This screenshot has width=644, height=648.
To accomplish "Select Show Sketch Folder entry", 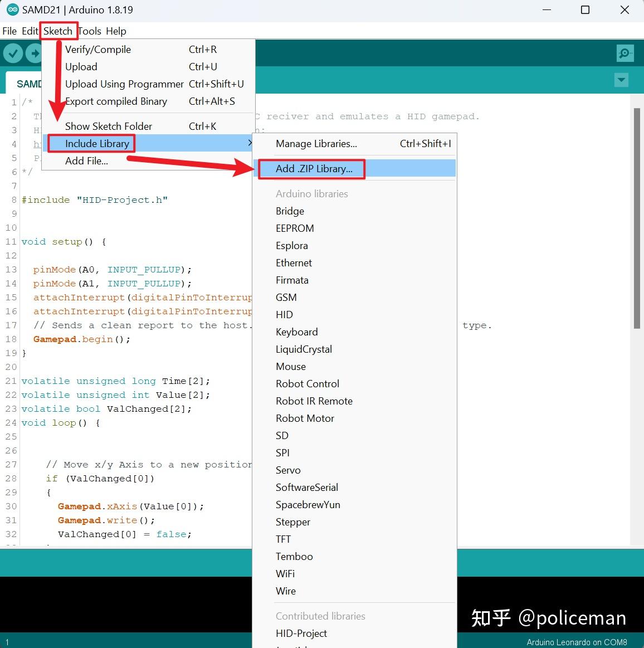I will 108,126.
